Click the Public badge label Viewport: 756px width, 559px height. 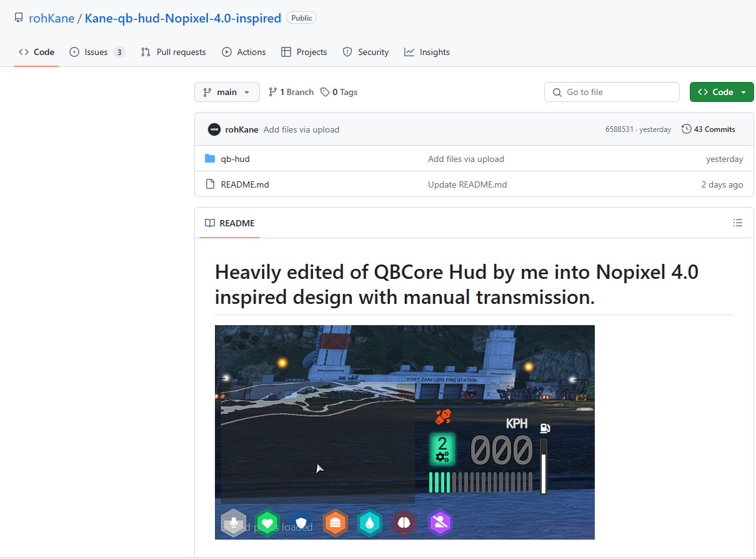coord(301,18)
